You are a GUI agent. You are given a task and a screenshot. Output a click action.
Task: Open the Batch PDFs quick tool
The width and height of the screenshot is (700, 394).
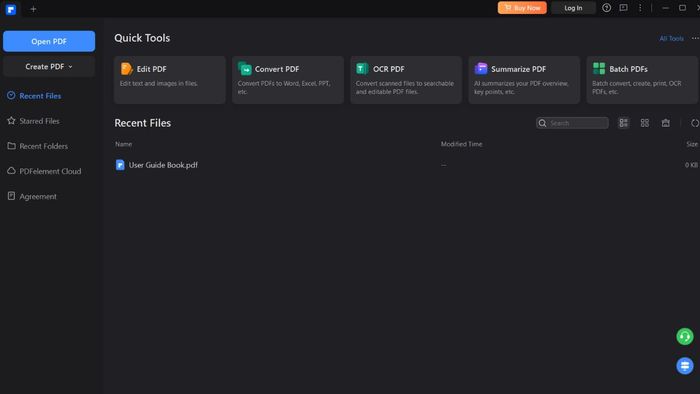642,80
